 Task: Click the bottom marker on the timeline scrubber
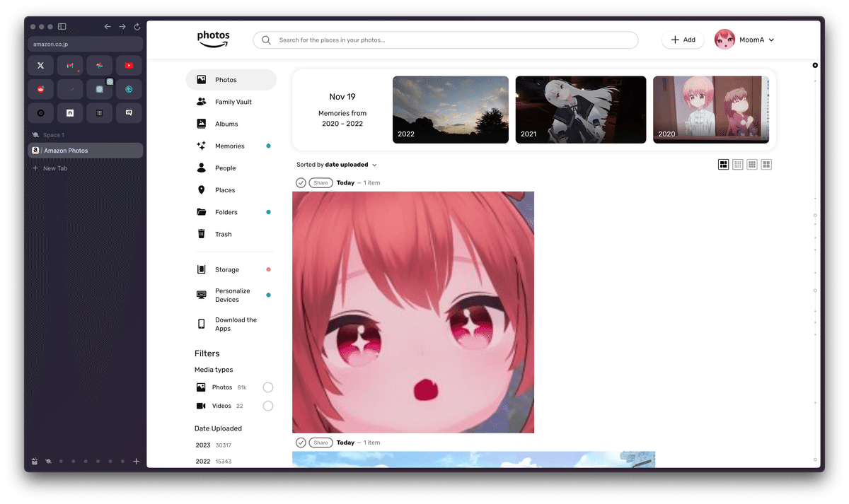pyautogui.click(x=815, y=459)
